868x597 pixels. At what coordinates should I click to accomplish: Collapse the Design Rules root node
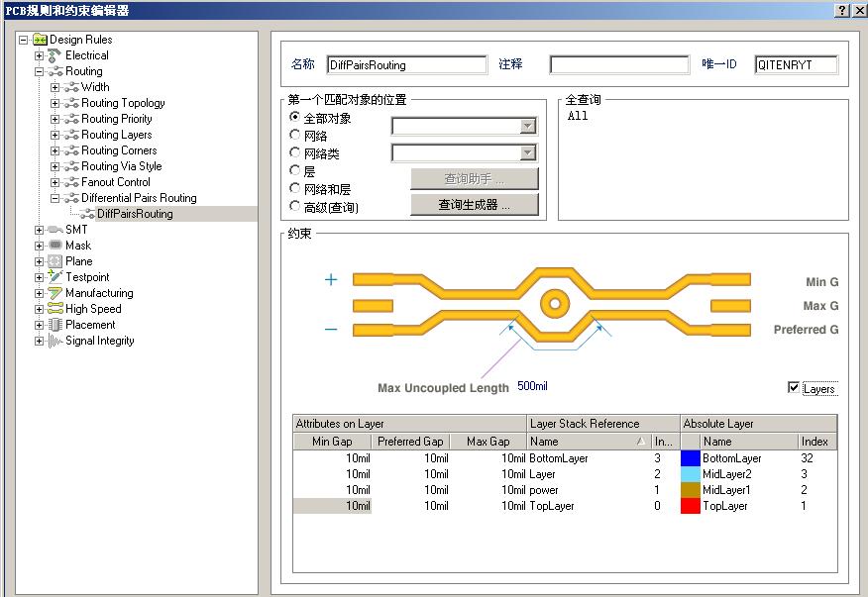[23, 40]
